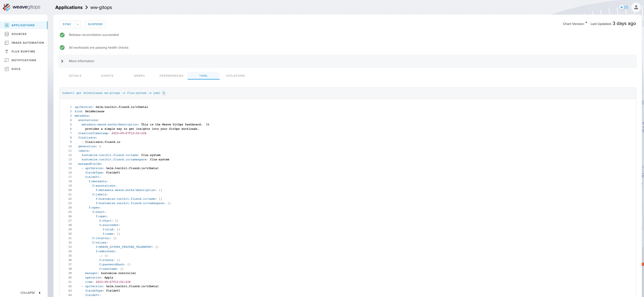
Task: Select the GRAPH tab
Action: pos(140,75)
